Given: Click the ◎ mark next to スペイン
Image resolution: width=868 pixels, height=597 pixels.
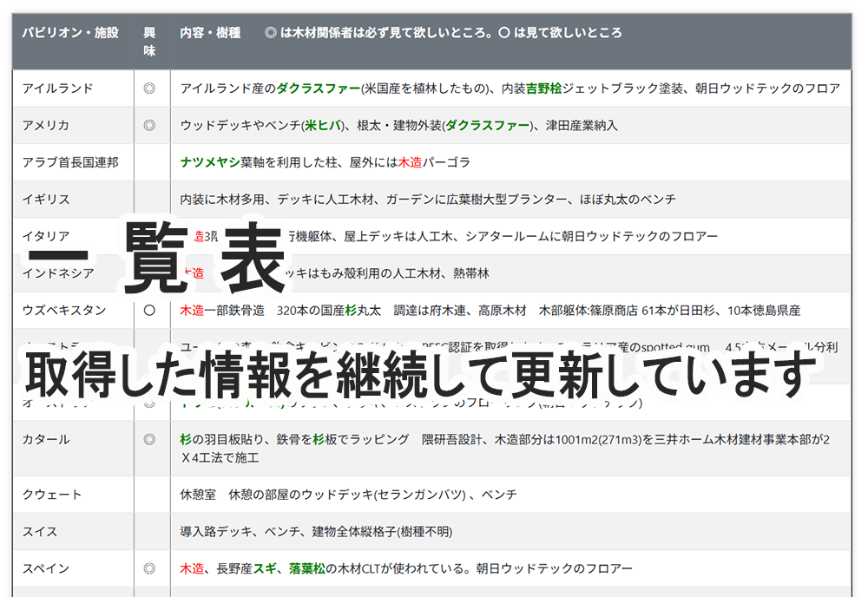Looking at the screenshot, I should 151,568.
